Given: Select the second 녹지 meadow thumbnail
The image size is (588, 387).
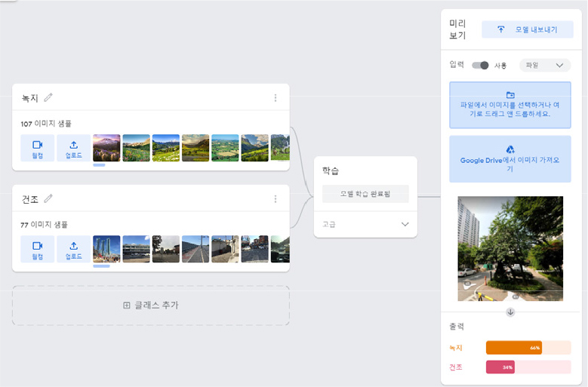Looking at the screenshot, I should [136, 148].
